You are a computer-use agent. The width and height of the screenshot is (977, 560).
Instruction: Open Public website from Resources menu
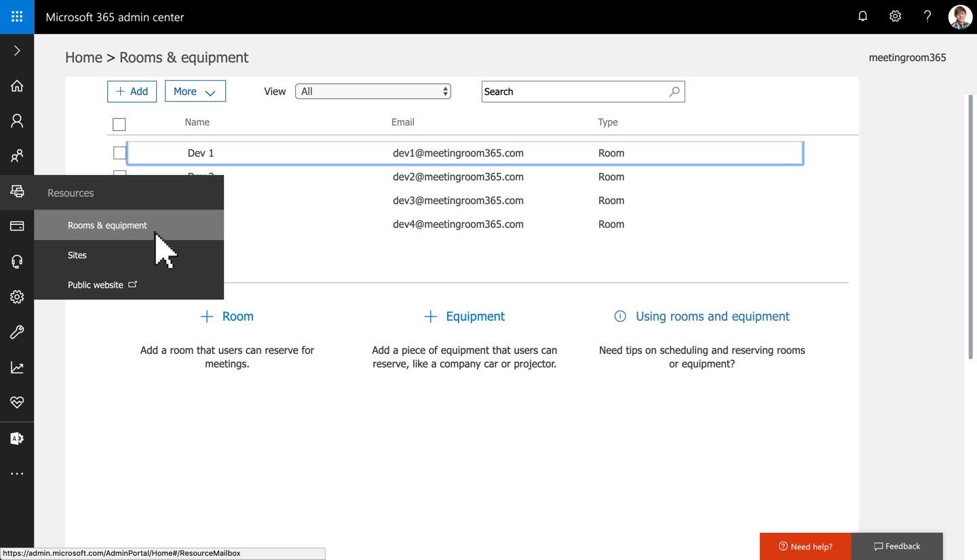click(x=96, y=285)
